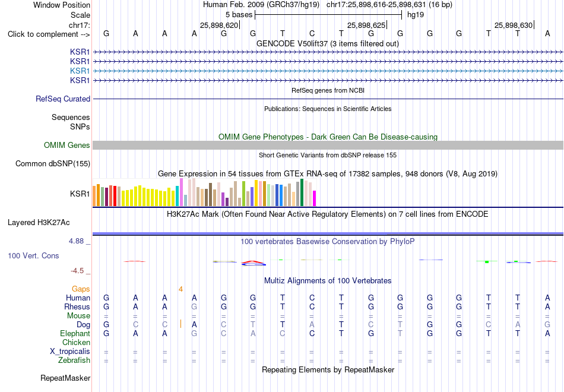Image resolution: width=564 pixels, height=392 pixels.
Task: Open 'Multiz Alignments of 100 Vertebrates' title
Action: tap(328, 281)
